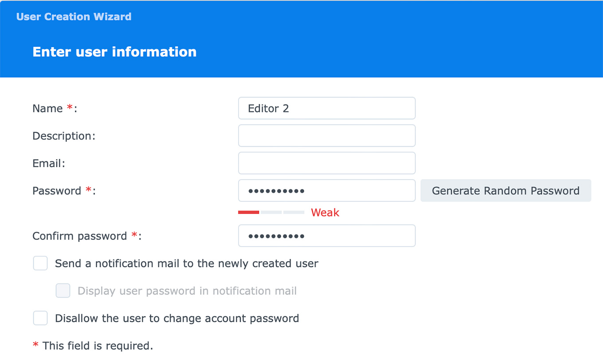Click the Description label text

point(63,136)
